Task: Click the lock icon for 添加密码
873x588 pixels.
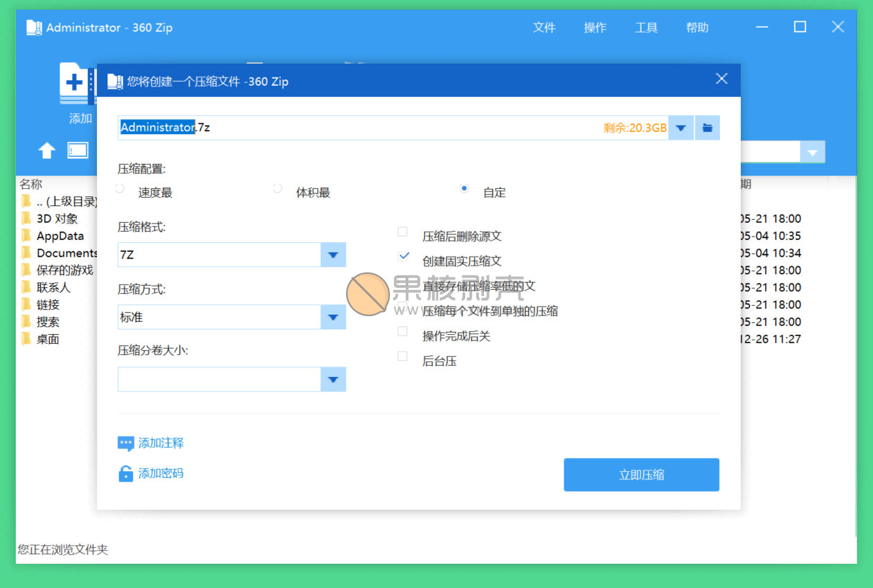Action: pos(125,474)
